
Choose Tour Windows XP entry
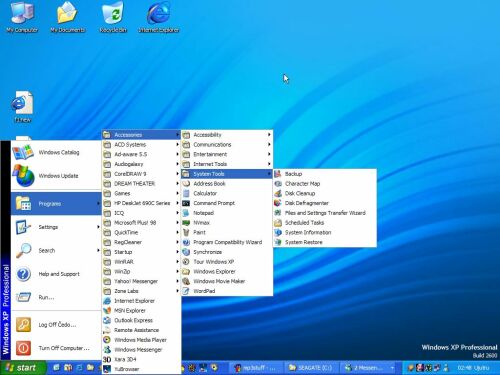point(227,262)
